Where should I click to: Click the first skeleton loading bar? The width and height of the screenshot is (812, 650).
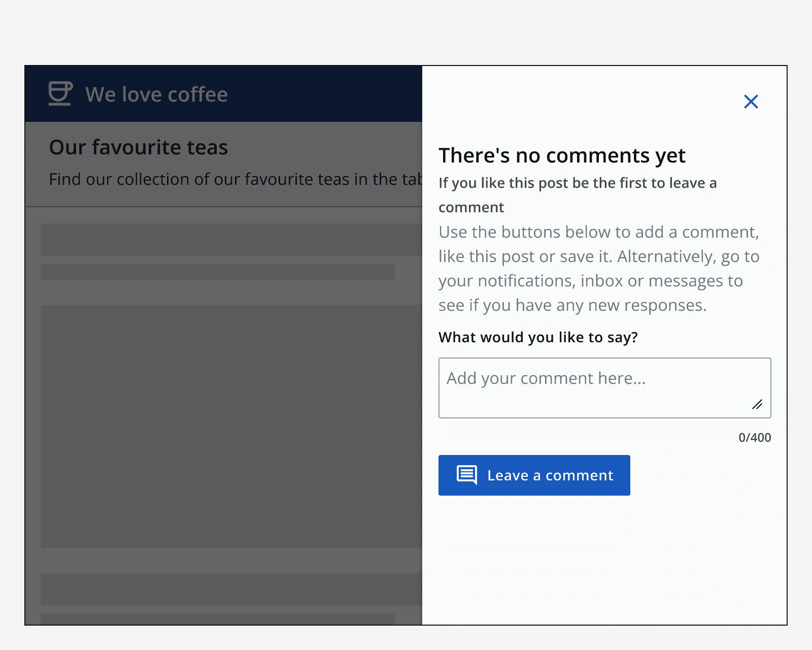pos(231,239)
